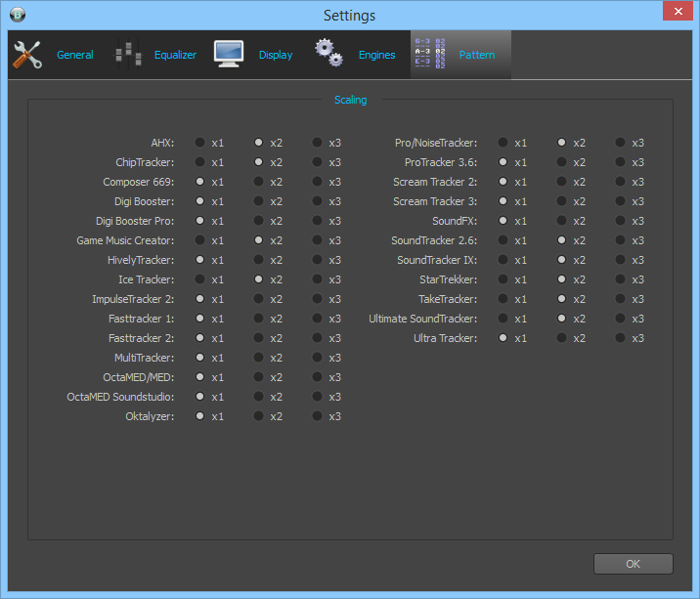Set Fasttracker 2 scaling to x2
Screen dimensions: 700x599
[x=258, y=338]
